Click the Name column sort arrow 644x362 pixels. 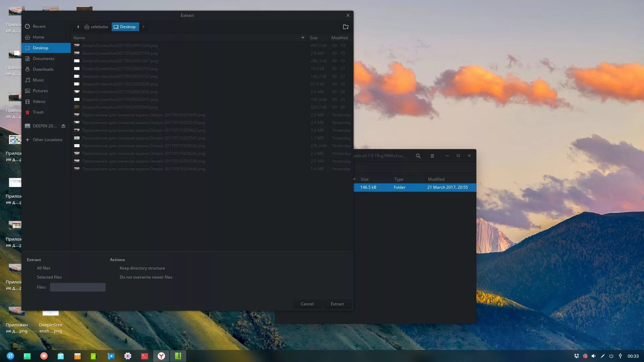[303, 38]
